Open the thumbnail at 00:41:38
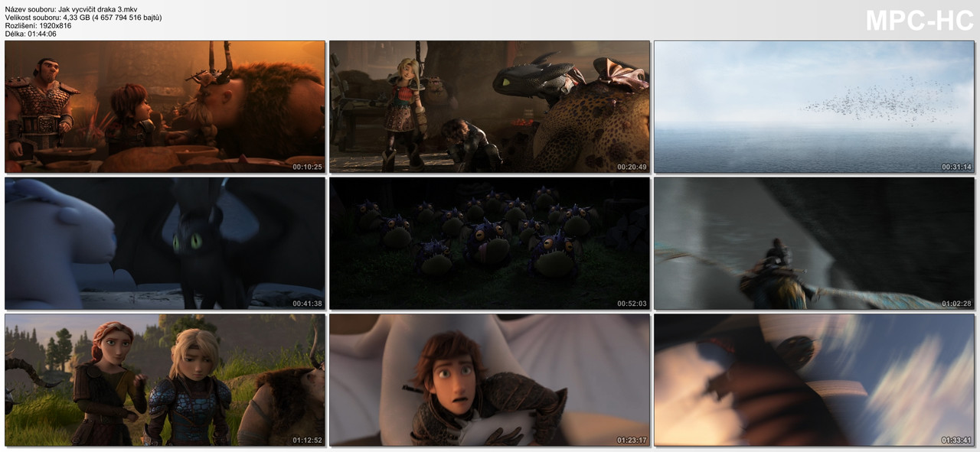980x452 pixels. point(165,243)
